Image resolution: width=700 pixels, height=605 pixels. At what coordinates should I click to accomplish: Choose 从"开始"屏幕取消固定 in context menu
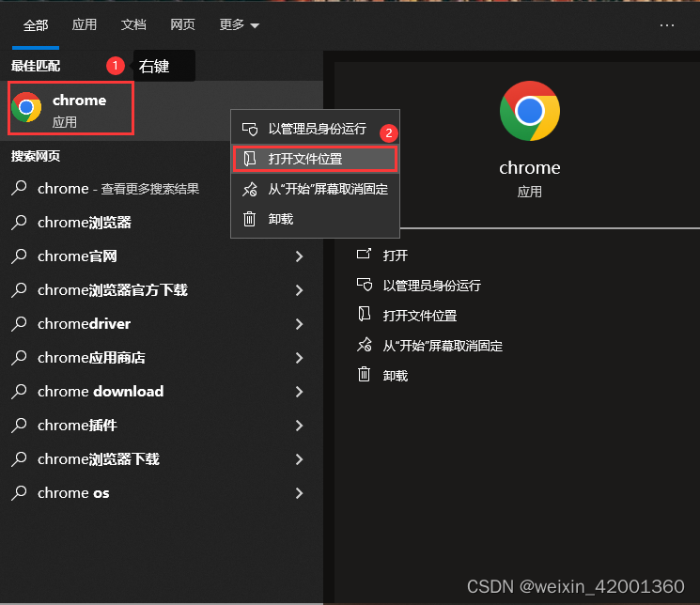point(315,190)
